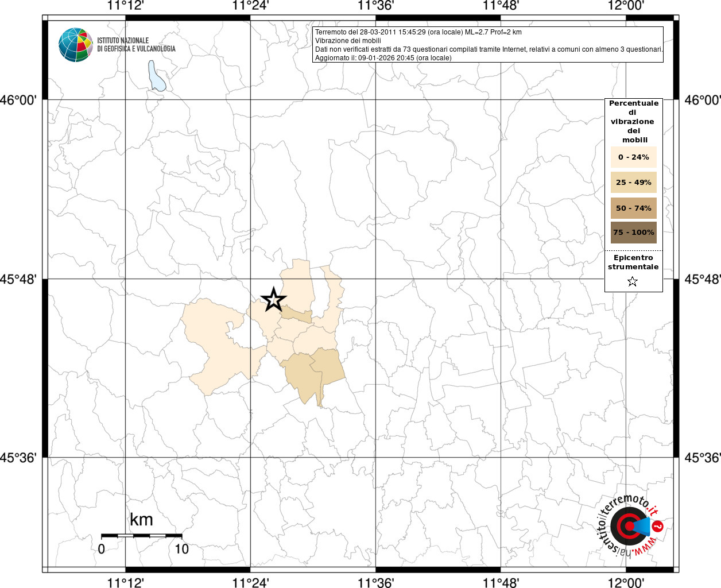
Task: Click the small tan area beside the star
Action: pos(297,315)
